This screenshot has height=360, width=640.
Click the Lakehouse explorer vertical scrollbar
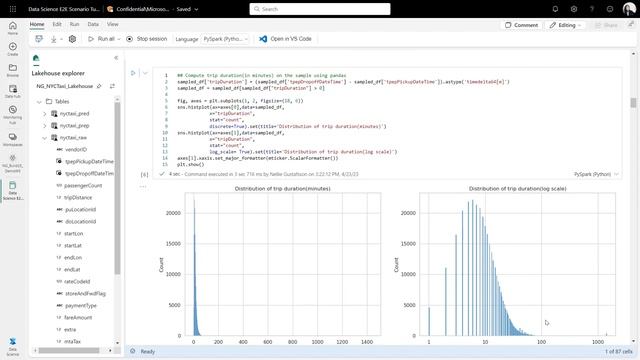click(x=118, y=188)
